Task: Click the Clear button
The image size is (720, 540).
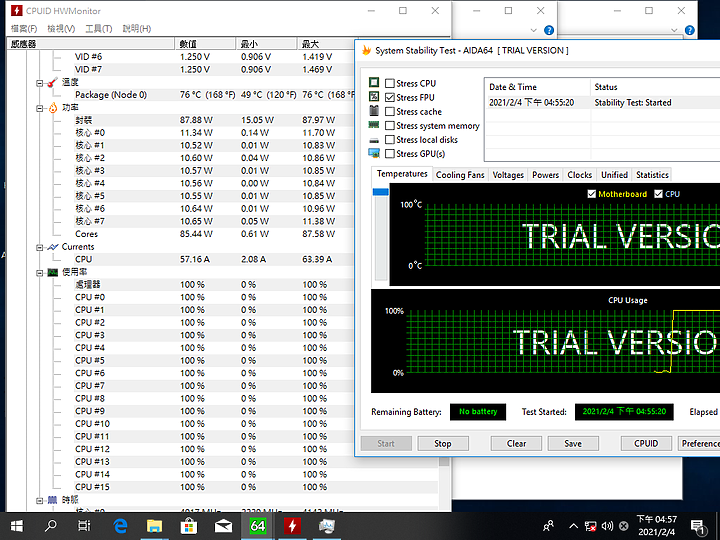Action: [516, 444]
